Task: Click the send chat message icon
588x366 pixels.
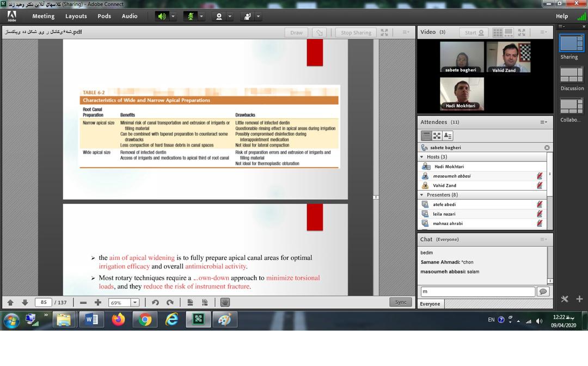Action: coord(543,292)
